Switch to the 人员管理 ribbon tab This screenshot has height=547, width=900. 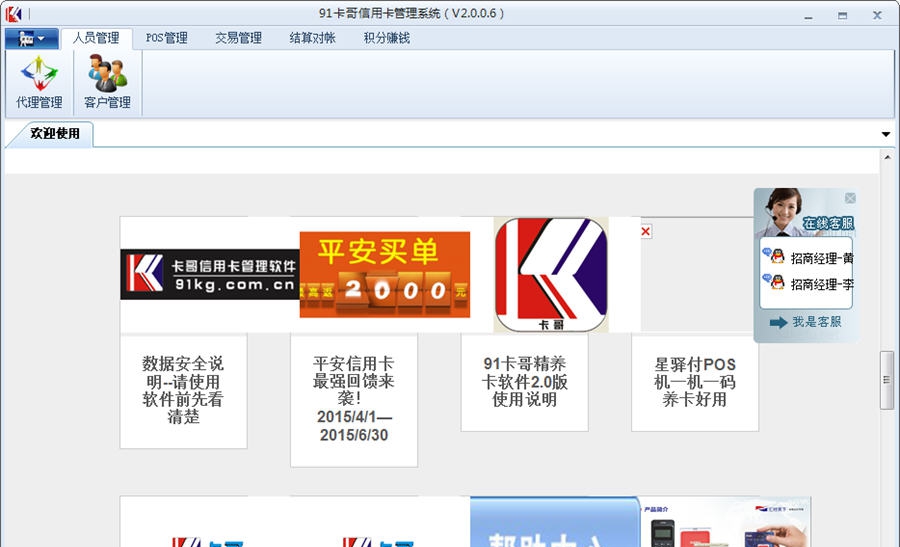[x=96, y=38]
